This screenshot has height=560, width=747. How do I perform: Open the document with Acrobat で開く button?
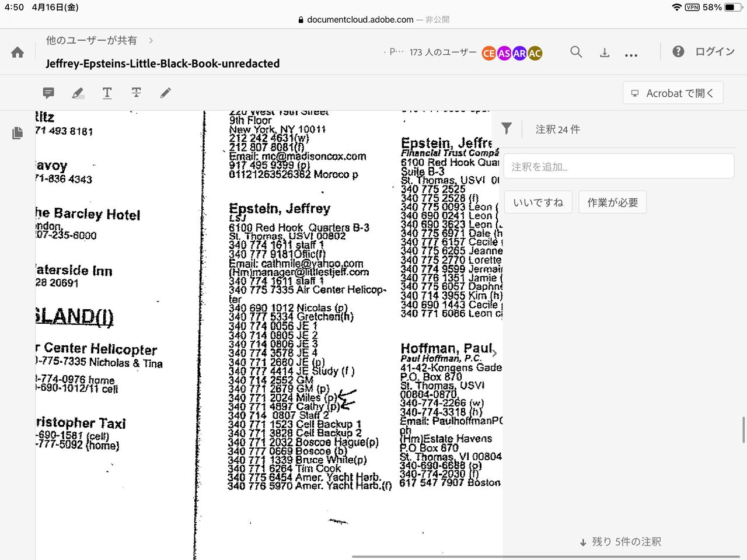[673, 93]
